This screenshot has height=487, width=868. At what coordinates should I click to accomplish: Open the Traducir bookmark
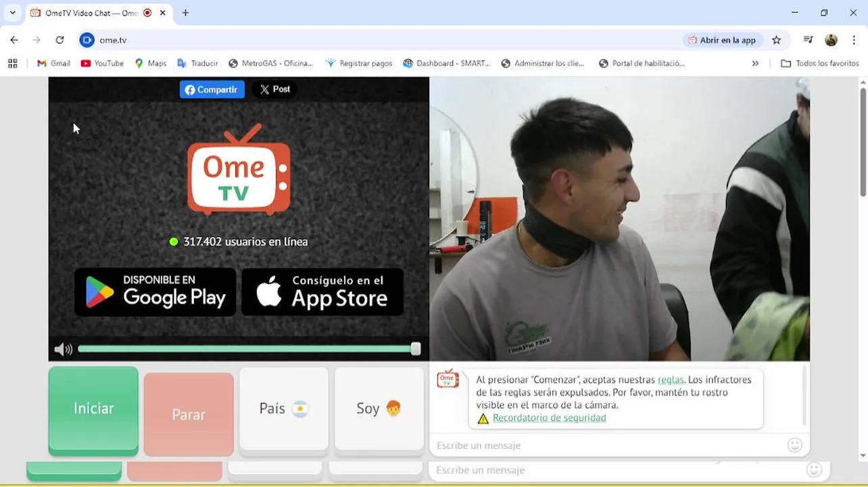[x=197, y=63]
